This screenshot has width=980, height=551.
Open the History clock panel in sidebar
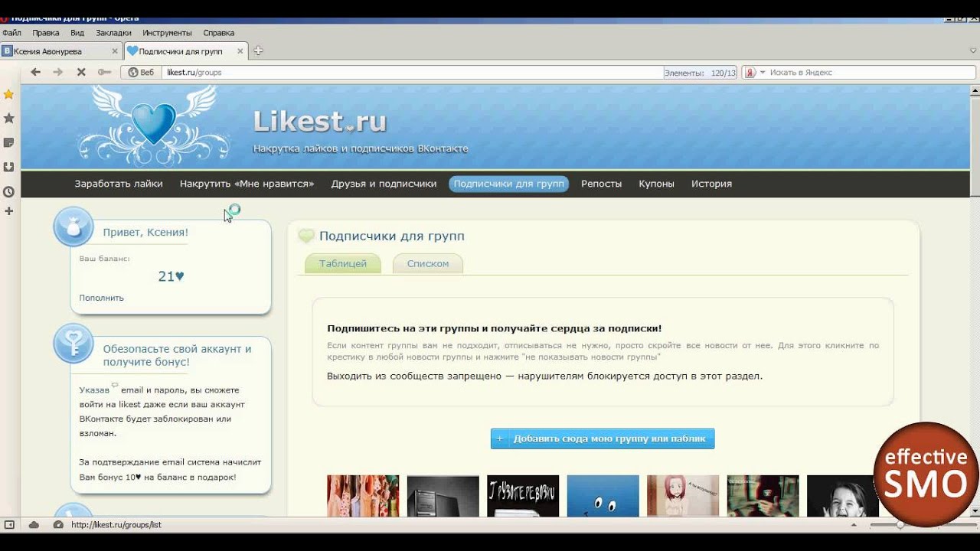8,191
